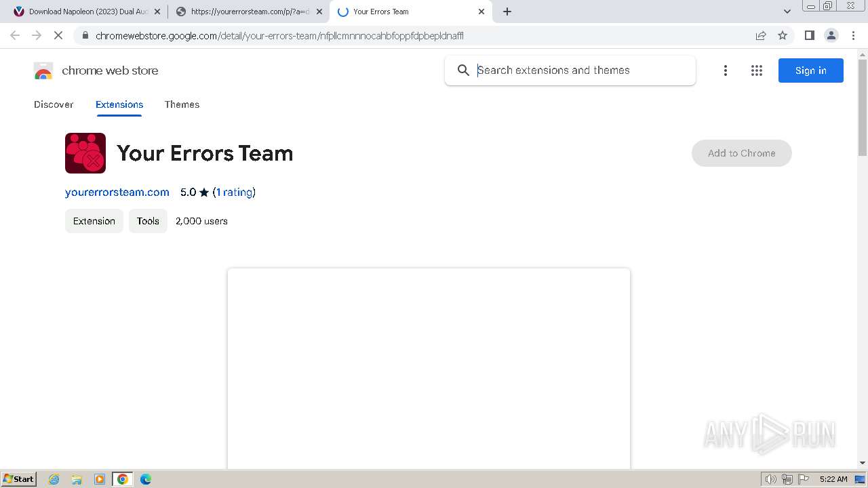Open the file explorer taskbar icon
The height and width of the screenshot is (488, 868).
(x=77, y=479)
